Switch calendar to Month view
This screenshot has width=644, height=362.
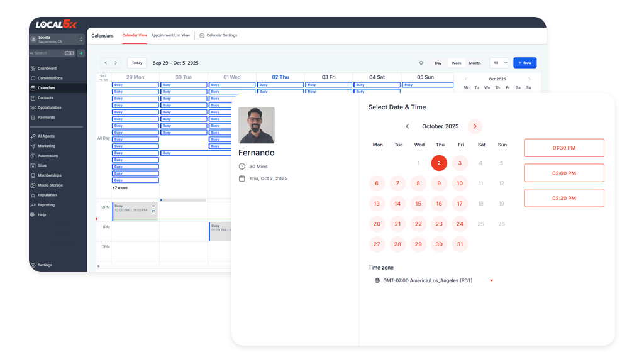pyautogui.click(x=475, y=63)
